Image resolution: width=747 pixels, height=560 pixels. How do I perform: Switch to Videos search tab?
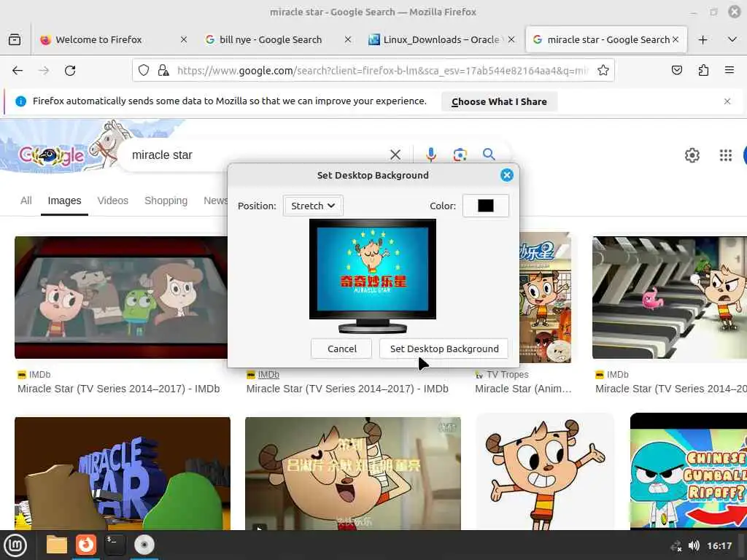(x=113, y=201)
